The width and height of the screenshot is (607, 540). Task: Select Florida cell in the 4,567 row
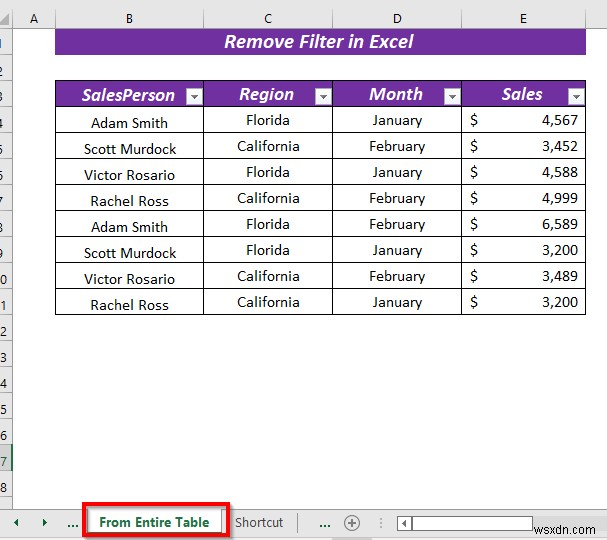(268, 120)
